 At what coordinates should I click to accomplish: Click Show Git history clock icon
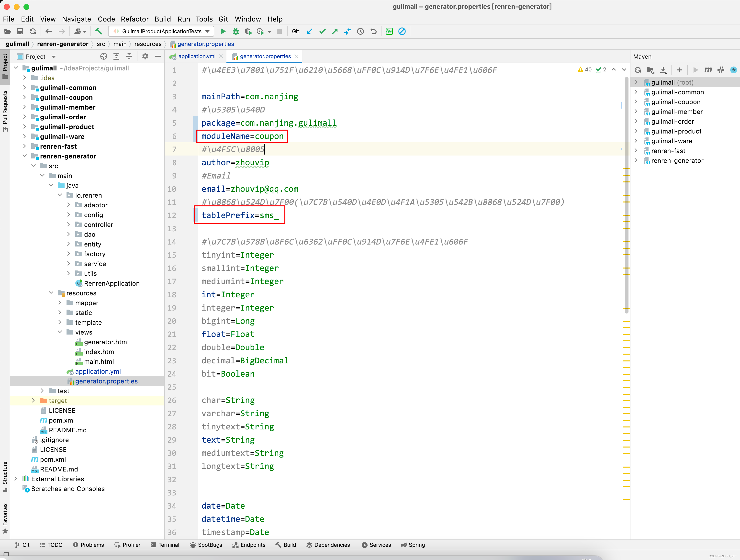(360, 32)
